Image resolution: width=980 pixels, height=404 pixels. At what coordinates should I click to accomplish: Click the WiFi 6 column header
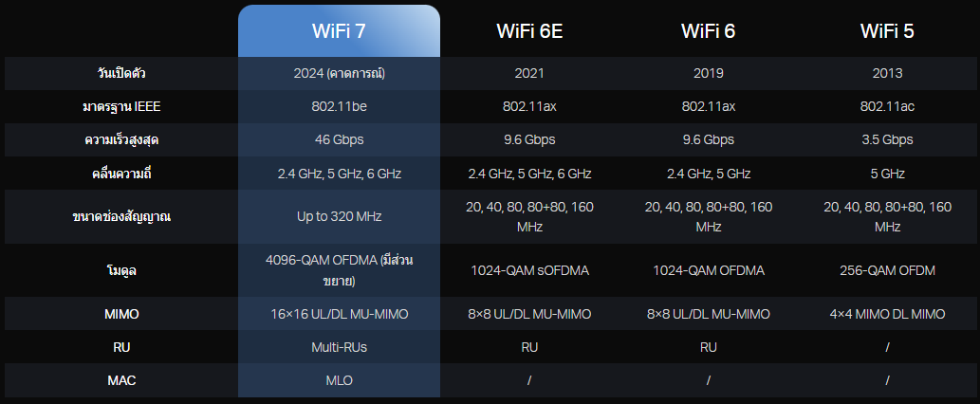coord(708,30)
